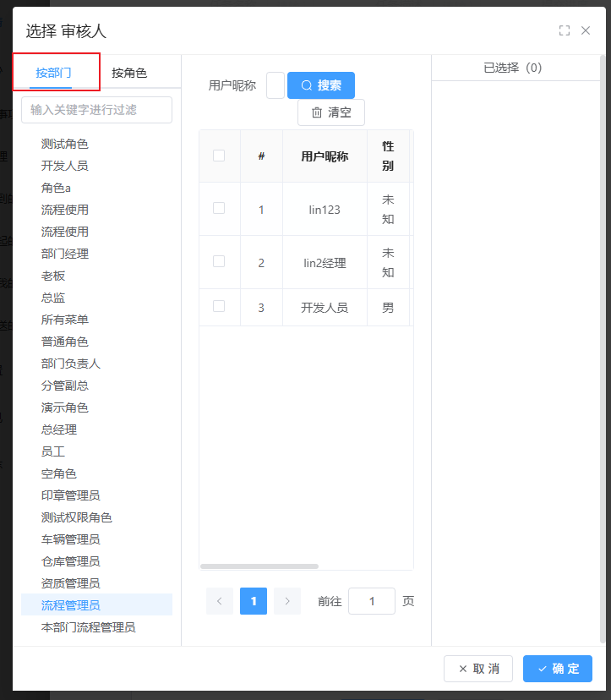Go to previous page arrow
The image size is (611, 700).
[220, 601]
